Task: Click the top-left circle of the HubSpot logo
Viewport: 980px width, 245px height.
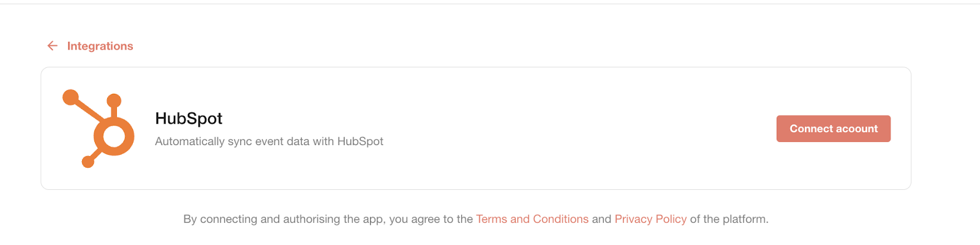Action: 71,97
